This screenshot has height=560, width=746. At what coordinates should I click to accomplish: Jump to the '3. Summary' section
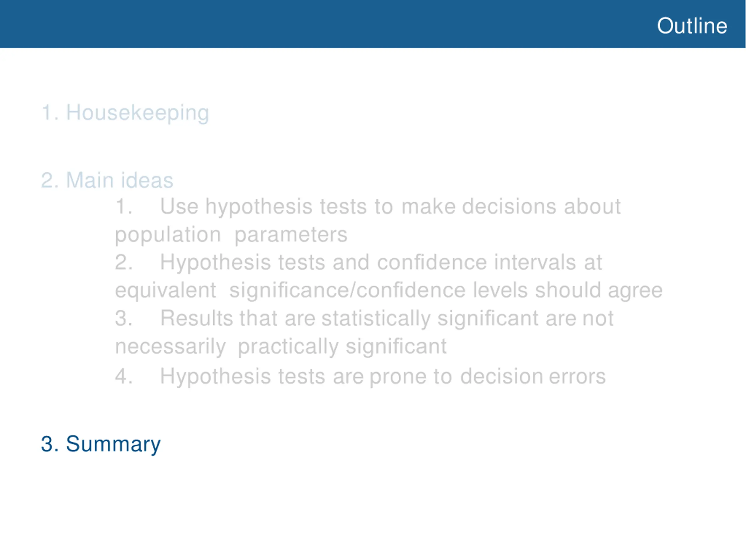tap(101, 444)
